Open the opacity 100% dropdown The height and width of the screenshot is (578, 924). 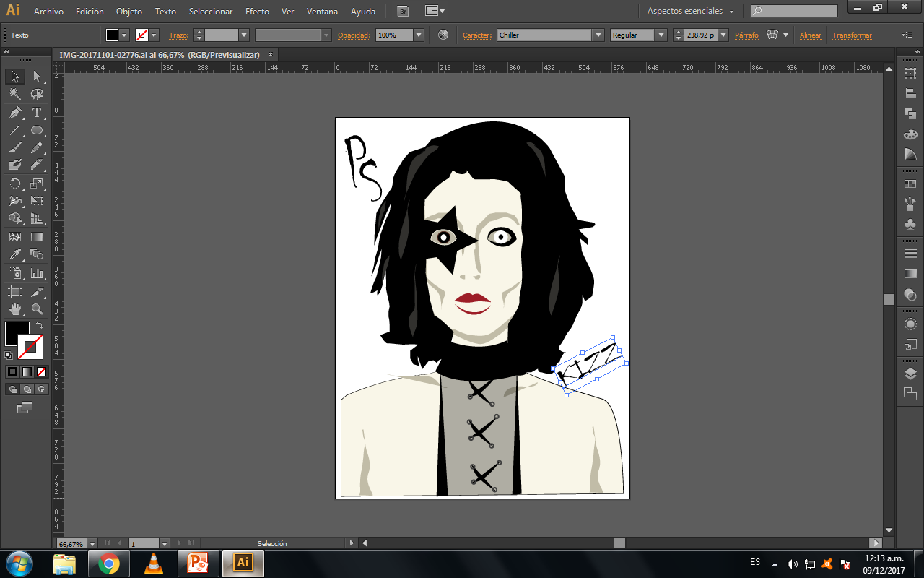coord(419,35)
